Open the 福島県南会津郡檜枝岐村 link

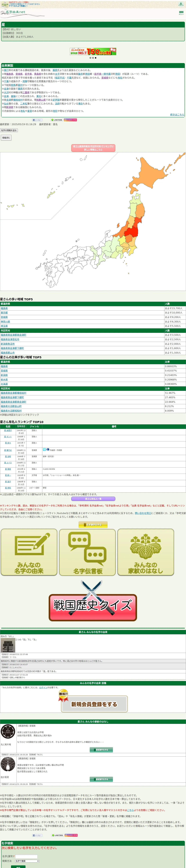(13, 393)
